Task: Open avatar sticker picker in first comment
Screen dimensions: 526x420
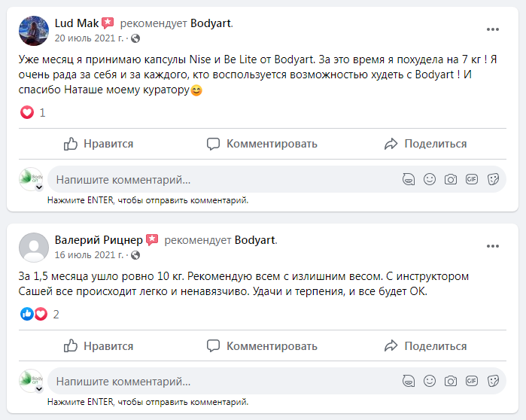Action: pos(409,179)
